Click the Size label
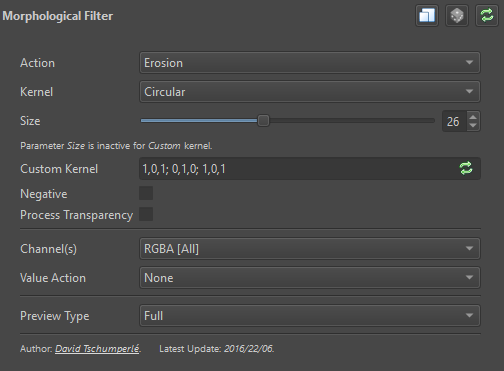 click(x=30, y=121)
